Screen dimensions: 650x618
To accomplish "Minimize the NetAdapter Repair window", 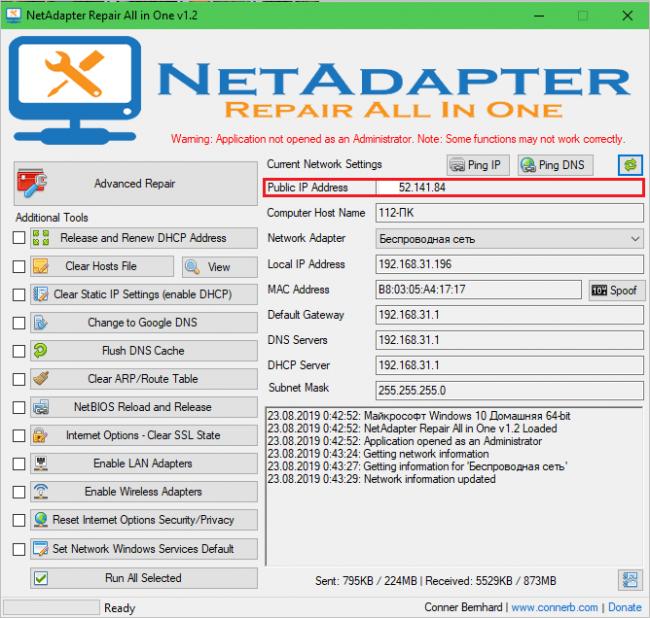I will coord(538,16).
